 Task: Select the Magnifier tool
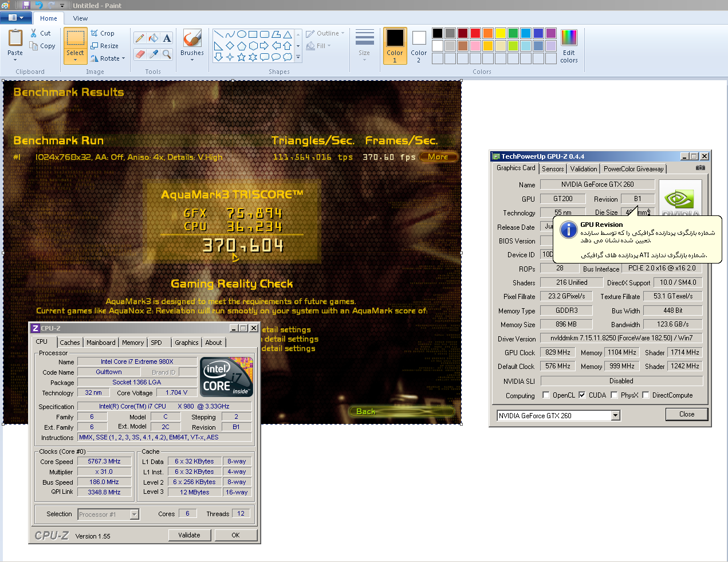[167, 54]
